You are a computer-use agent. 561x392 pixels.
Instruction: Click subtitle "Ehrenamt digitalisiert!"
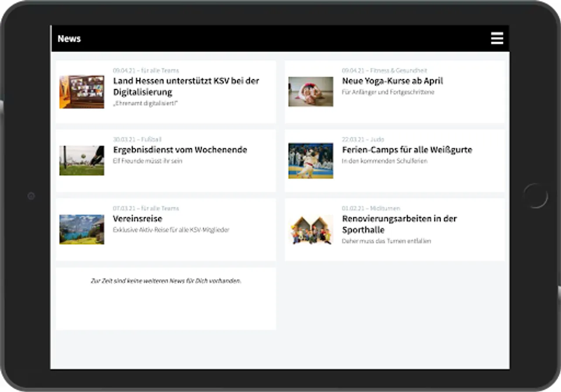click(x=146, y=103)
